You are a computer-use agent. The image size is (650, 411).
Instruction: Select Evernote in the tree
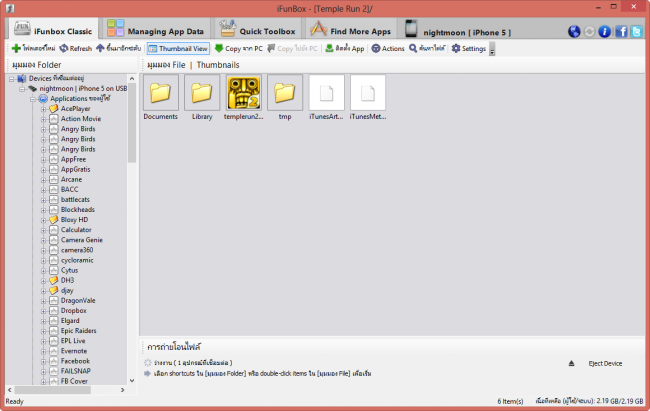pyautogui.click(x=74, y=351)
